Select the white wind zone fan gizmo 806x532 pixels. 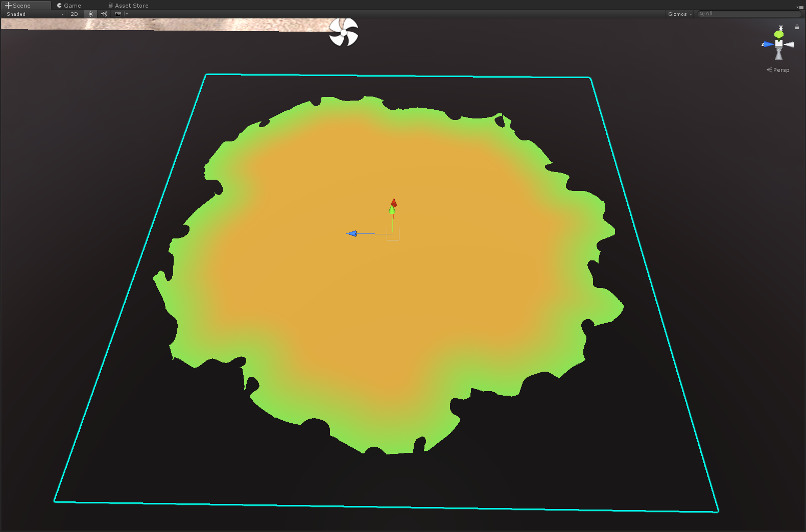click(343, 32)
